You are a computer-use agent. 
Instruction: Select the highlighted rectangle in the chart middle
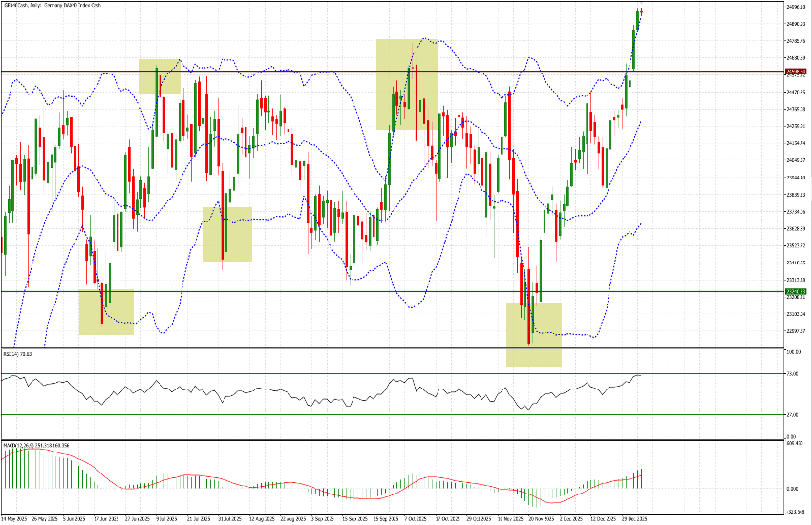[226, 234]
